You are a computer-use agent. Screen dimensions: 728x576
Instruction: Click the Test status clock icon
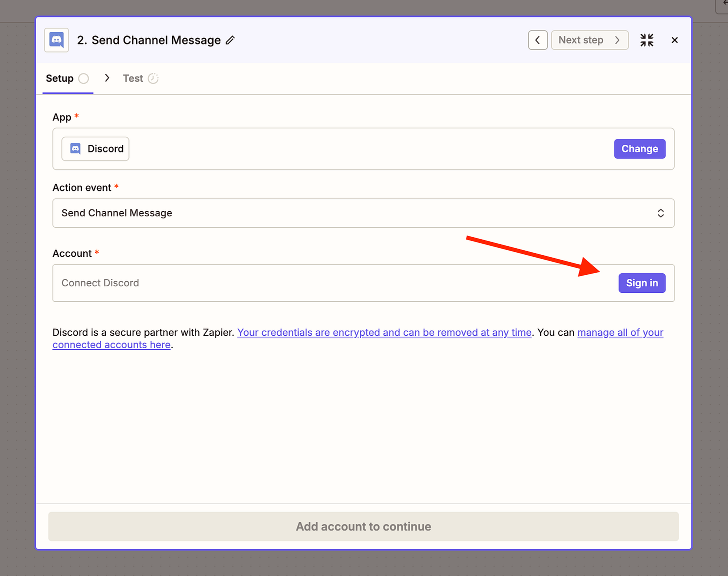(153, 78)
